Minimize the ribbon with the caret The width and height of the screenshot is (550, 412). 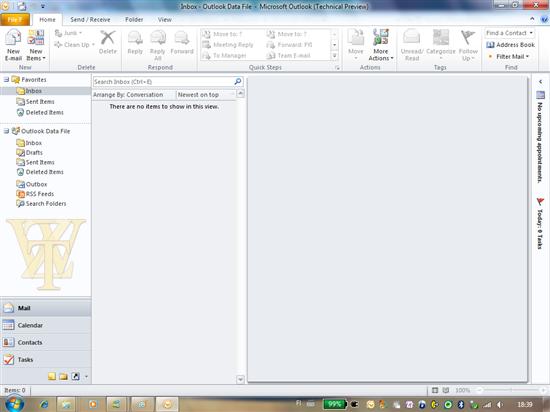click(532, 19)
